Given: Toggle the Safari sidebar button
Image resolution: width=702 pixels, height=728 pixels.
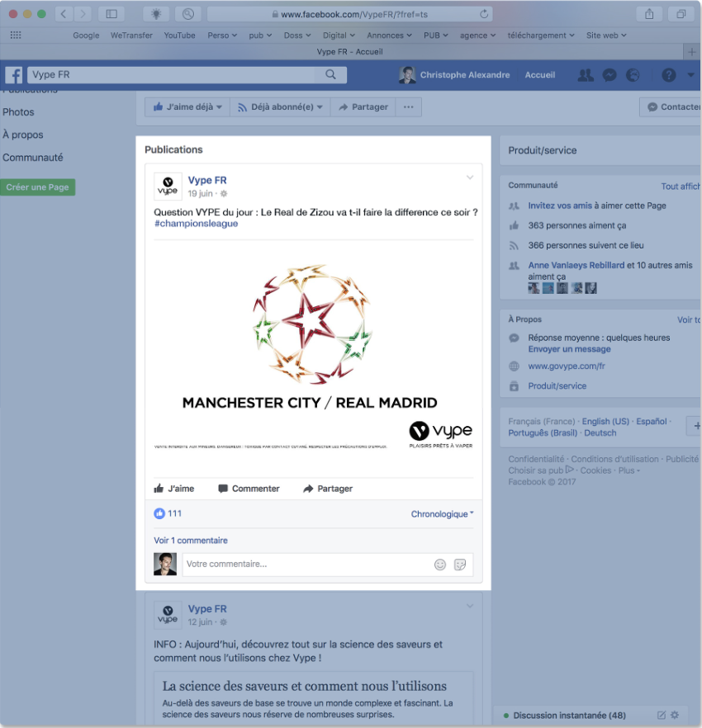Looking at the screenshot, I should click(x=111, y=14).
